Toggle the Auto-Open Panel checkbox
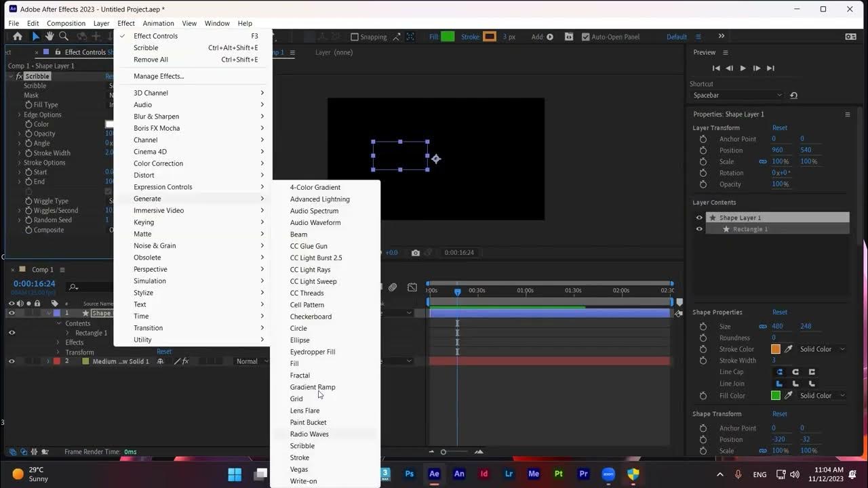 click(585, 37)
